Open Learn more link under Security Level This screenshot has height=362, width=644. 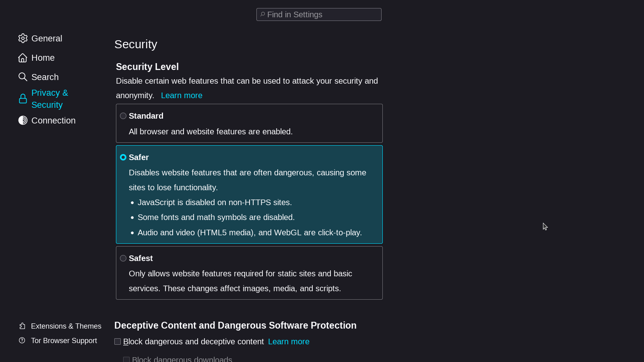coord(182,95)
